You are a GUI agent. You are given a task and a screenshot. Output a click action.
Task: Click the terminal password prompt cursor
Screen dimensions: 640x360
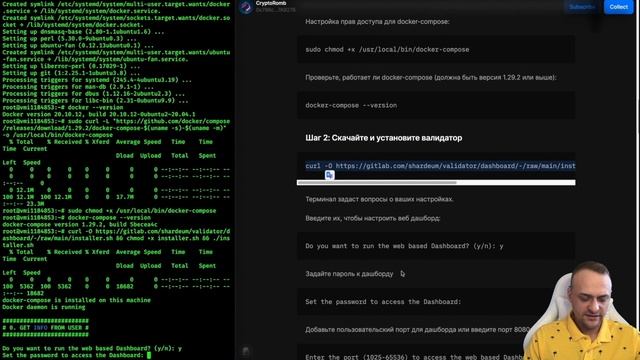[x=149, y=355]
